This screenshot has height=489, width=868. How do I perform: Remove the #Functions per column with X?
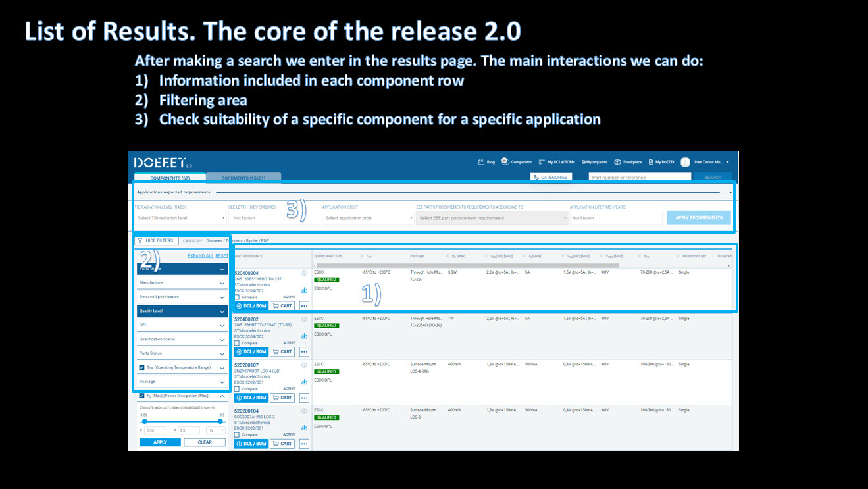(x=678, y=256)
